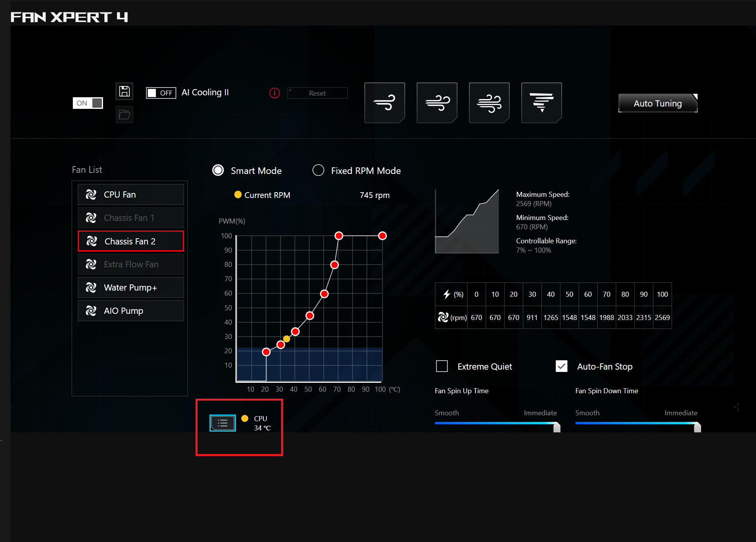The width and height of the screenshot is (756, 542).
Task: Click the curve point at 60% PWM
Action: click(325, 294)
